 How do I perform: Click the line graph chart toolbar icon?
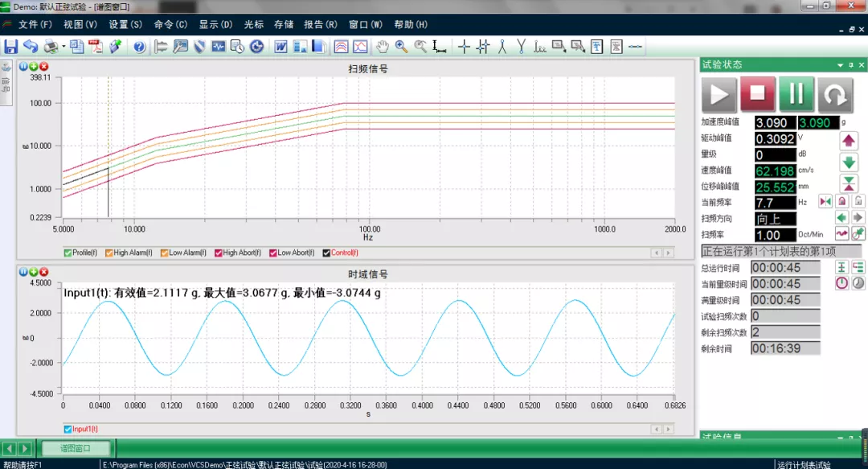point(360,47)
